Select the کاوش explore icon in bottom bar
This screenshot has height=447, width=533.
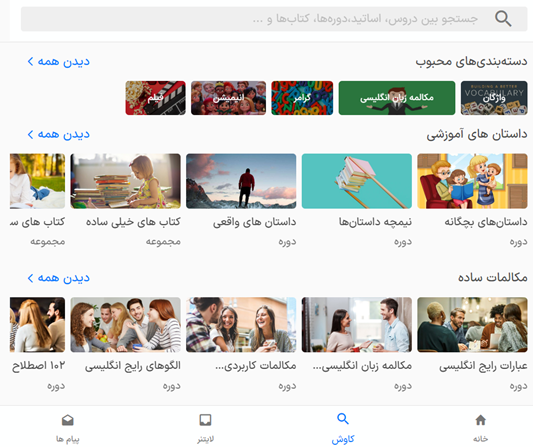pos(343,419)
